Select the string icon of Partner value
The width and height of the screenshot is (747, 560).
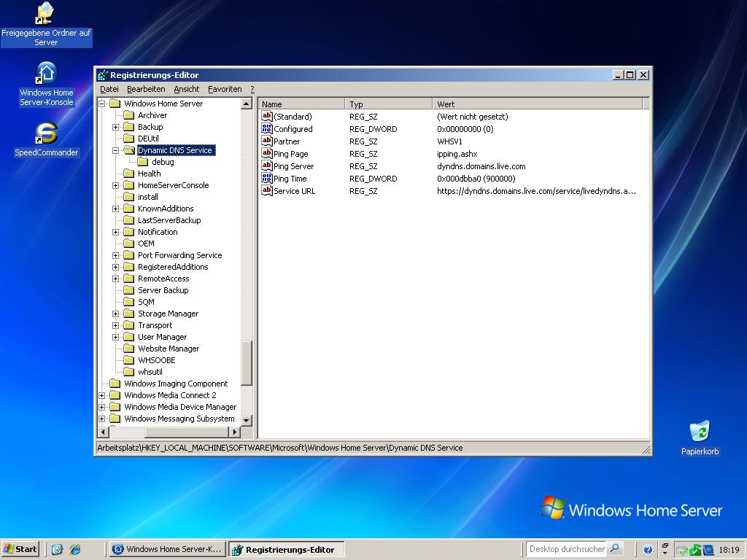click(x=267, y=141)
